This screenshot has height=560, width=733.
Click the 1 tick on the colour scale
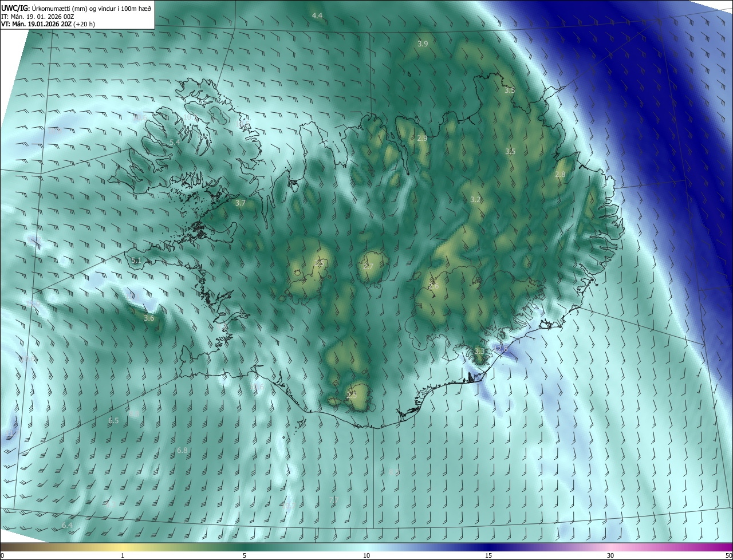123,555
